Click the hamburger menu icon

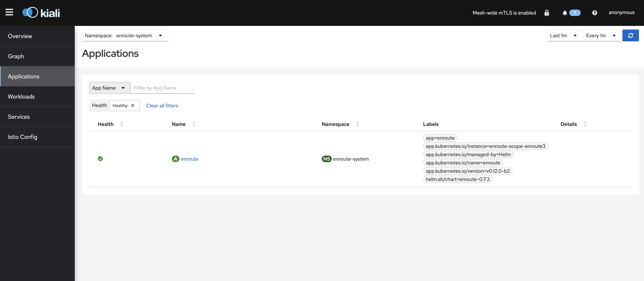pos(9,12)
